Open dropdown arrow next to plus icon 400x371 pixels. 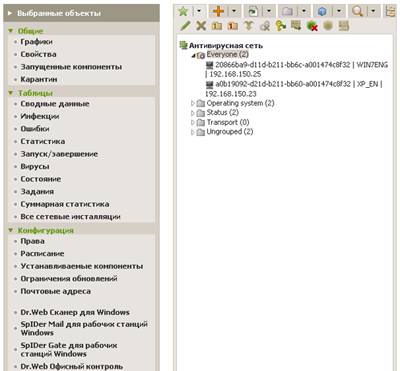234,11
